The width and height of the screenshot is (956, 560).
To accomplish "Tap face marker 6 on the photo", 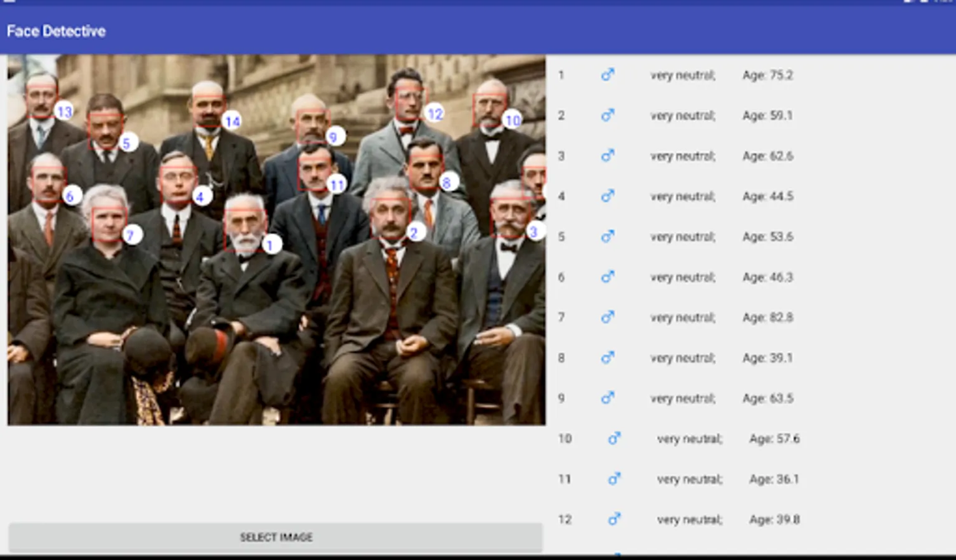I will coord(70,196).
